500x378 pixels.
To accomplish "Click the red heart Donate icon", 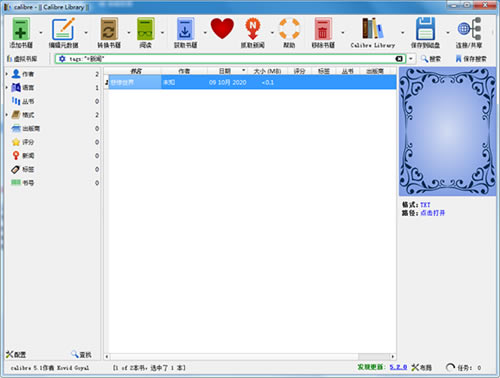I will (x=222, y=29).
